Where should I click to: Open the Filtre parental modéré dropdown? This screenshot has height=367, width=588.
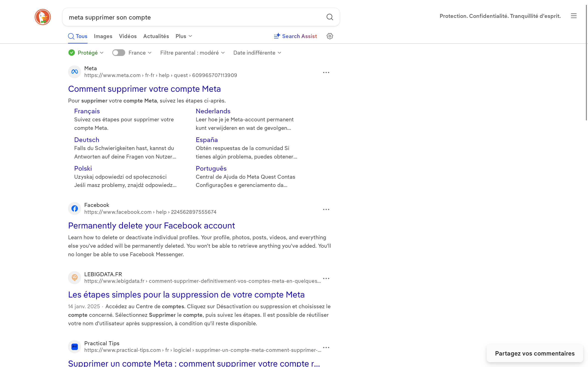pyautogui.click(x=192, y=53)
